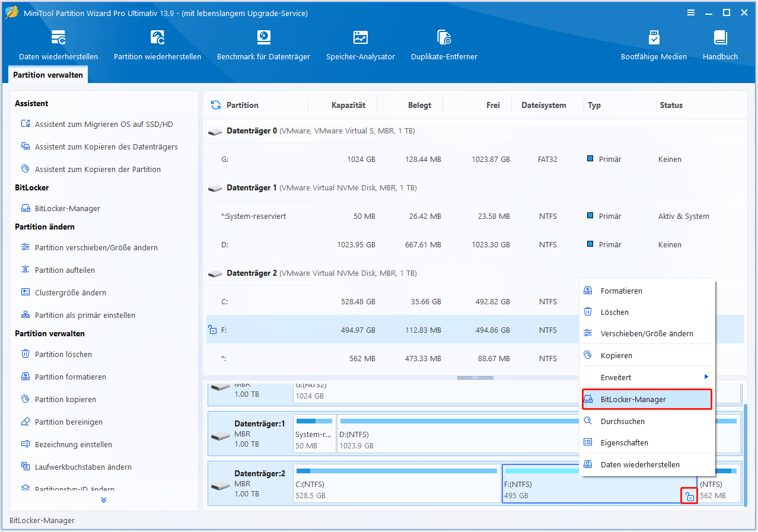
Task: Select the *:System-reserviert partition row
Action: click(474, 216)
